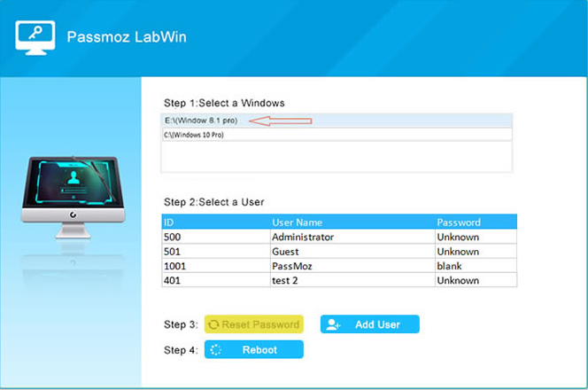Click the Reset Password button

tap(254, 324)
